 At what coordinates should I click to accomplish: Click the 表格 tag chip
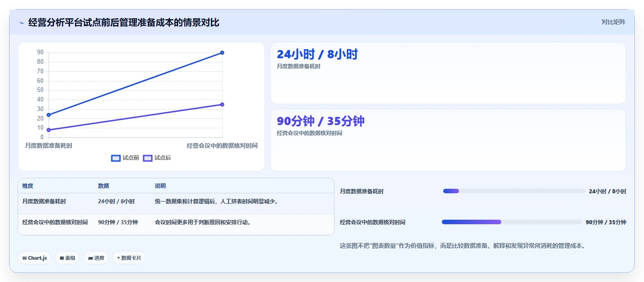tap(67, 258)
